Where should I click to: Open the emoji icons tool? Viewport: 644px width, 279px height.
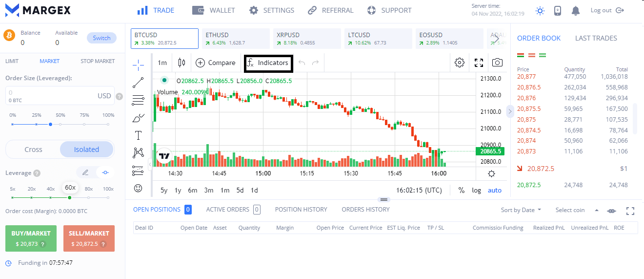[x=139, y=188]
